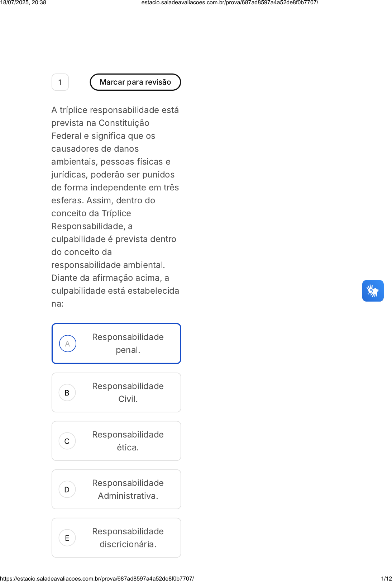Click the Marcar para revisão button
This screenshot has width=392, height=582.
[x=135, y=82]
